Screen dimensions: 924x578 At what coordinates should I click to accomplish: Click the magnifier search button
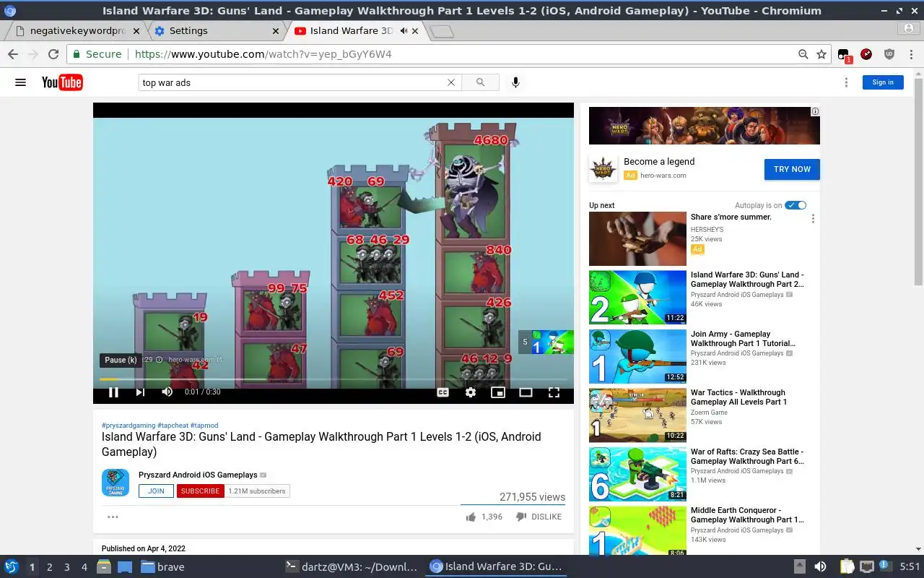pyautogui.click(x=480, y=82)
